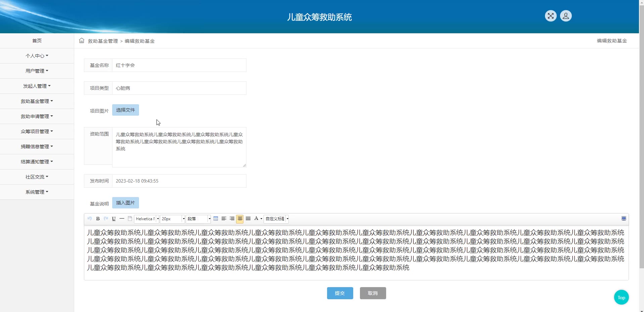The image size is (644, 312).
Task: Click inside the rich text editor body
Action: pyautogui.click(x=356, y=252)
